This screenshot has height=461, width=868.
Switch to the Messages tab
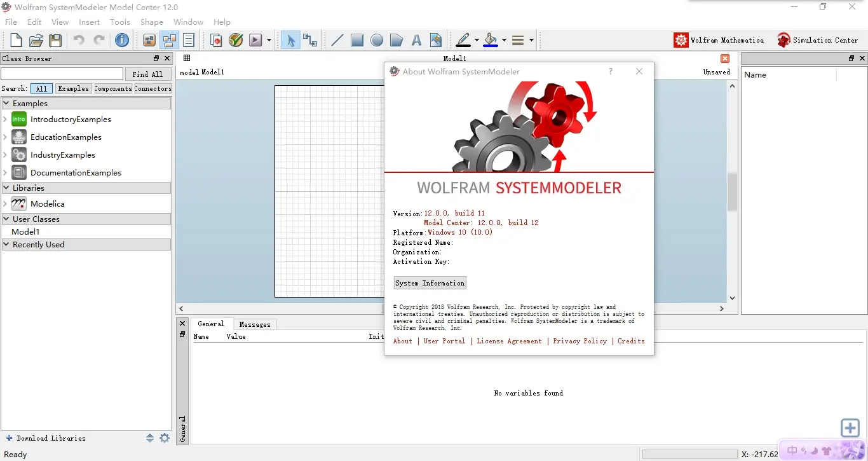[255, 324]
